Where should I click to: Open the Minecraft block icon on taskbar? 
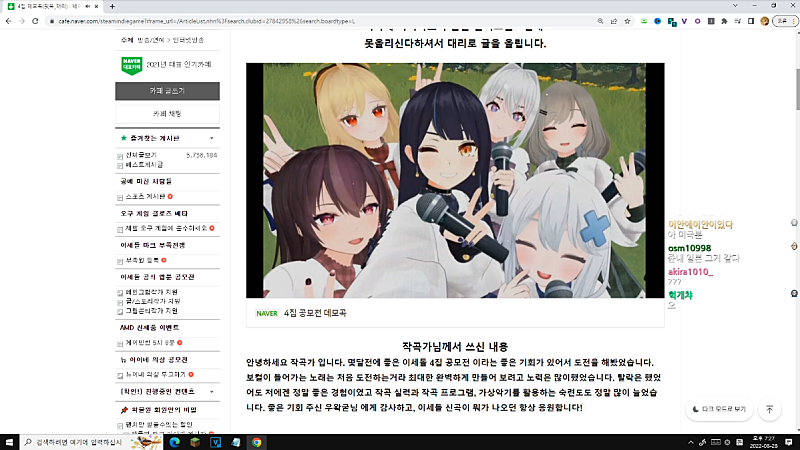point(195,442)
